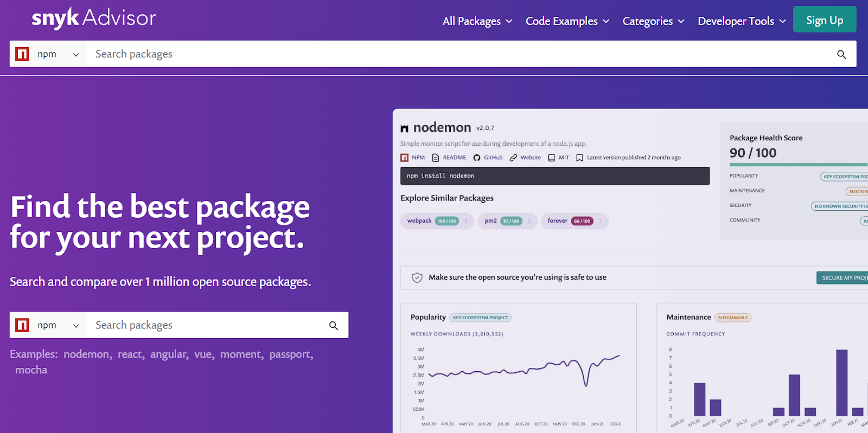This screenshot has width=868, height=433.
Task: Click the WEEKLY DOWNLOADS (3,610,952) label
Action: (457, 334)
